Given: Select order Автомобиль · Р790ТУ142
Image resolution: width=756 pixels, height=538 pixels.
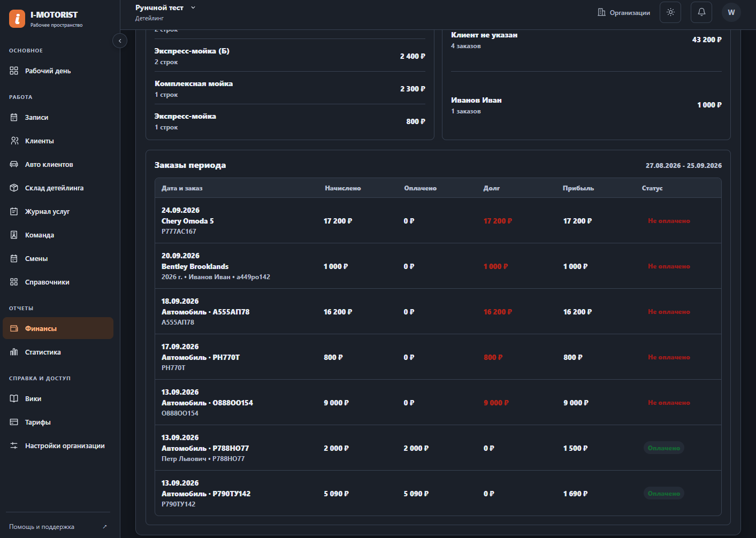Looking at the screenshot, I should pos(438,494).
